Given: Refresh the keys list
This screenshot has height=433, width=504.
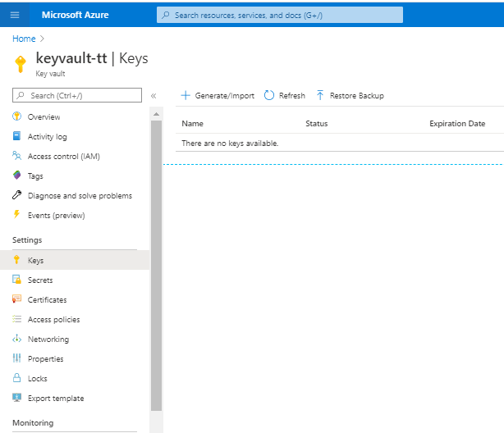Looking at the screenshot, I should click(284, 96).
